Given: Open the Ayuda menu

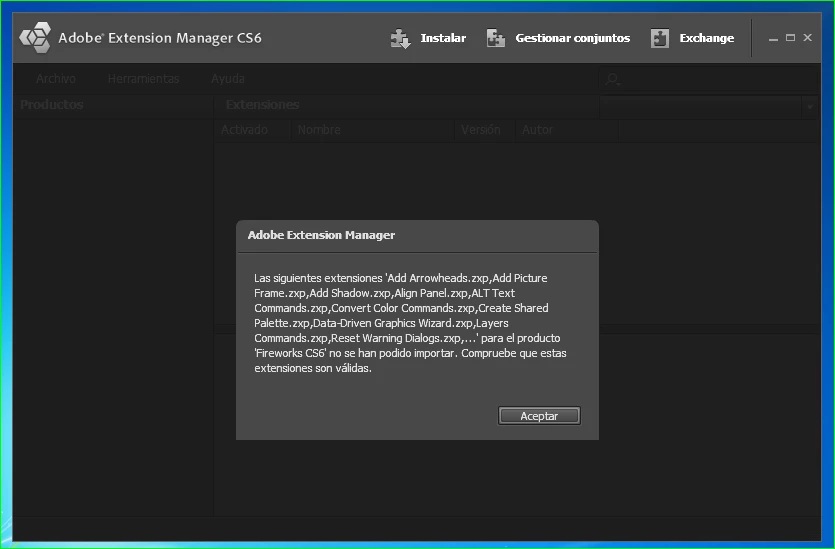Looking at the screenshot, I should tap(228, 79).
